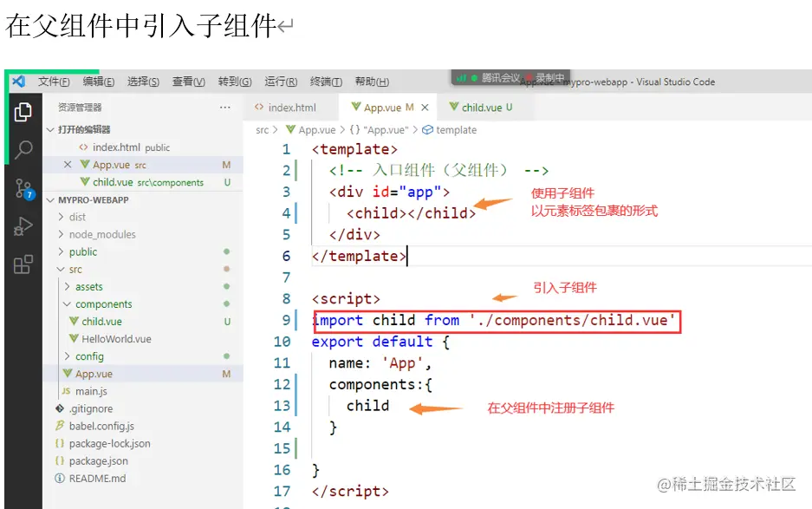
Task: Open the Explorer view in the activity bar
Action: click(24, 113)
